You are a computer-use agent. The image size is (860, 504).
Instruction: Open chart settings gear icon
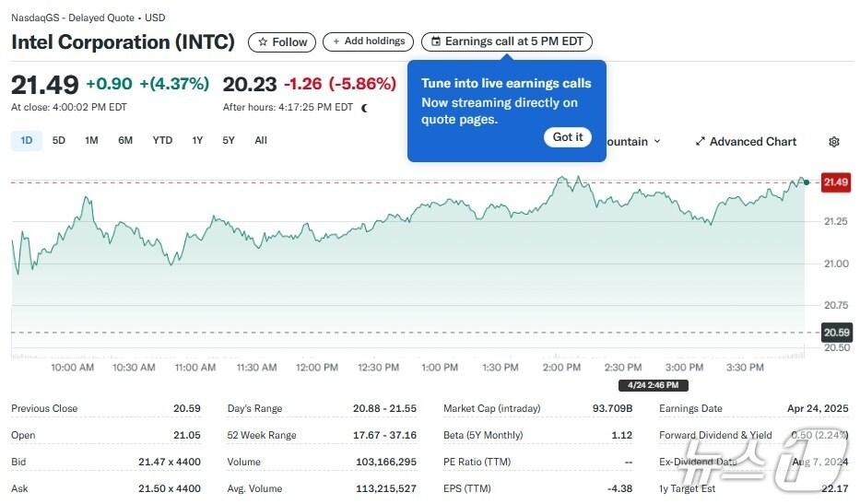[x=834, y=142]
